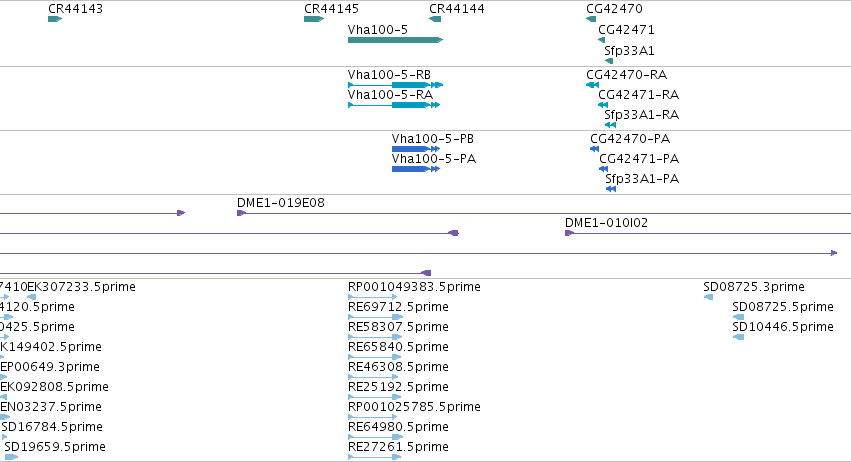Click the Sfp33A1 gene label
851x462 pixels.
pos(629,51)
